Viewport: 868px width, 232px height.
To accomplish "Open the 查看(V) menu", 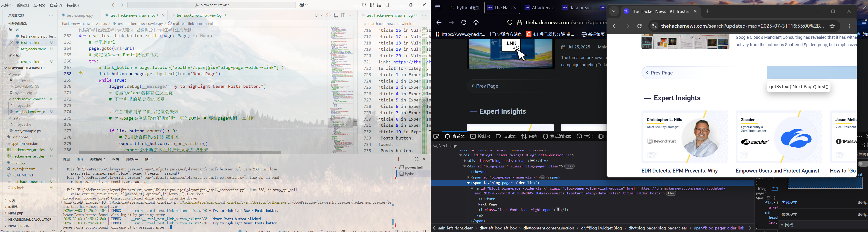I will click(56, 5).
